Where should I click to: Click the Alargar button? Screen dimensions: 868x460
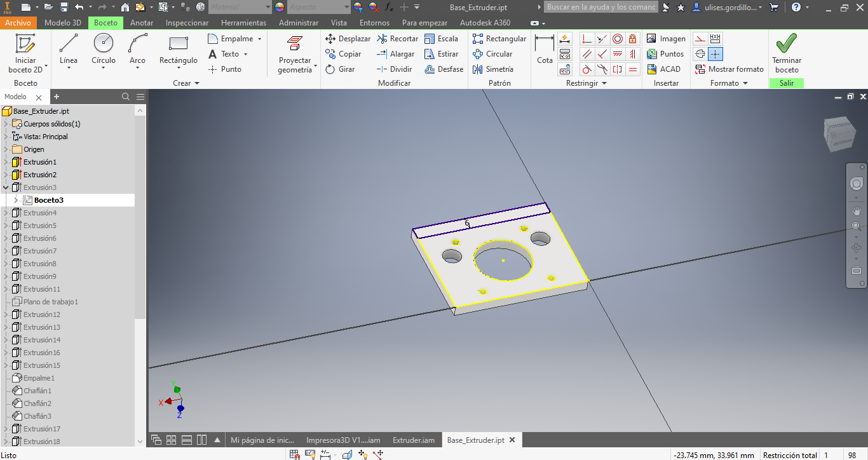(395, 54)
